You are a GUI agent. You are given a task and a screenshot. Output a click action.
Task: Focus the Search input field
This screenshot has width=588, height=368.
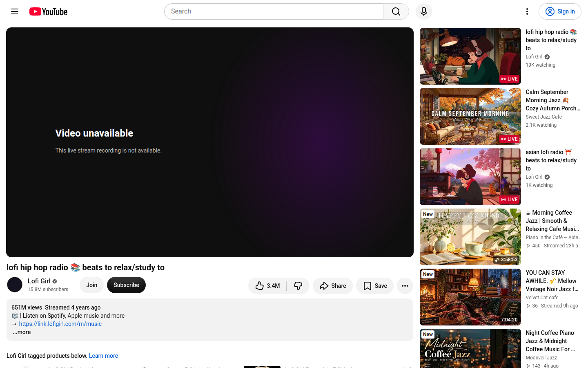(274, 11)
